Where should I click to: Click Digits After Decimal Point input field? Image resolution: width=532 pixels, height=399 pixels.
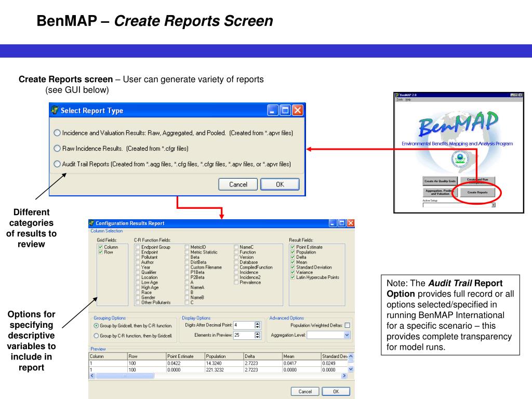tap(244, 325)
